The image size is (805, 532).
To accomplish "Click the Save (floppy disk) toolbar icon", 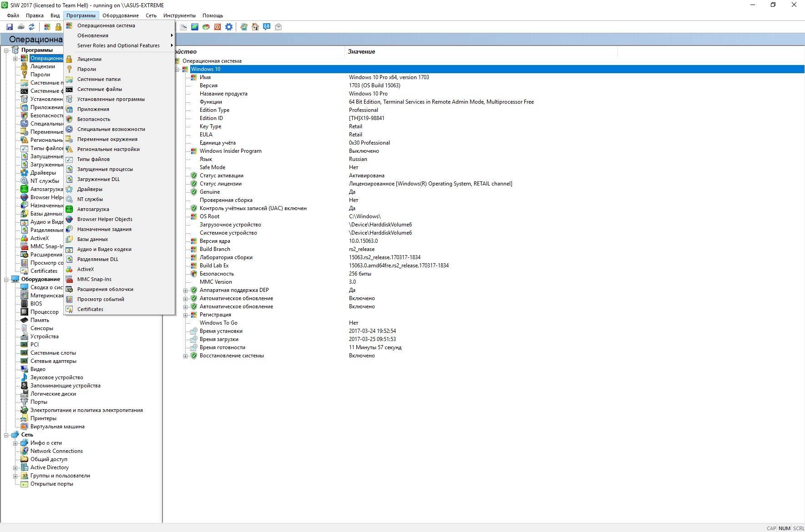I will click(x=10, y=27).
